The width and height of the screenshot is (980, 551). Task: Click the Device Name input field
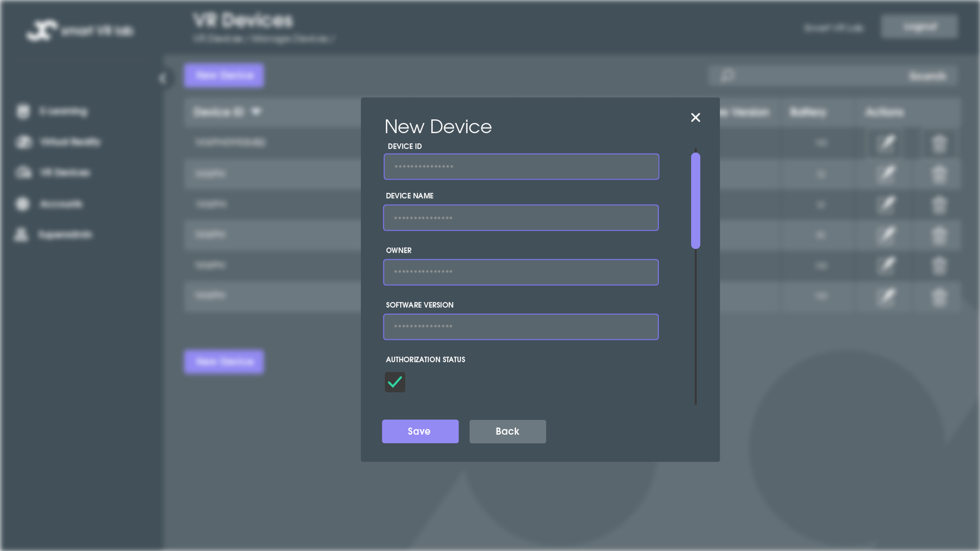click(x=521, y=218)
